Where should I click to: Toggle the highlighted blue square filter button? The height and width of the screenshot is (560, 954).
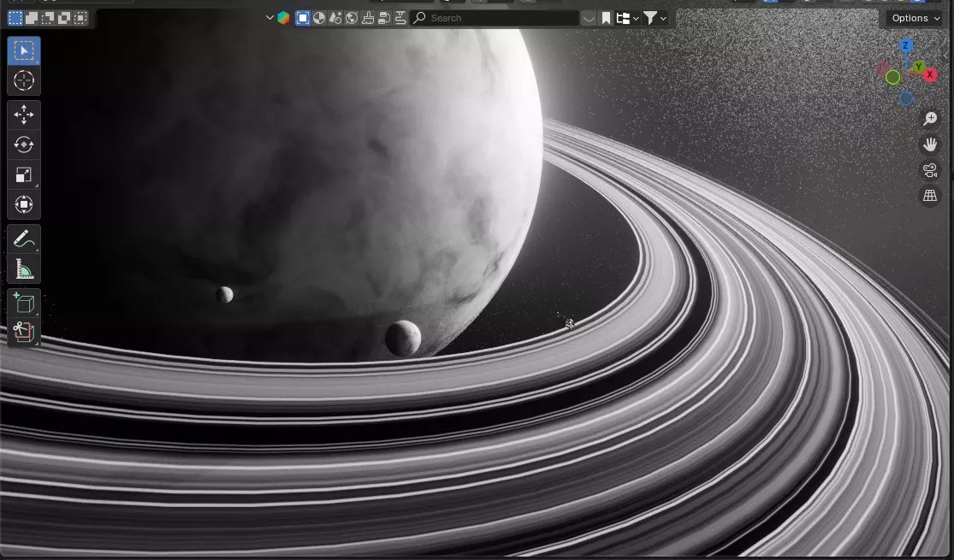302,18
